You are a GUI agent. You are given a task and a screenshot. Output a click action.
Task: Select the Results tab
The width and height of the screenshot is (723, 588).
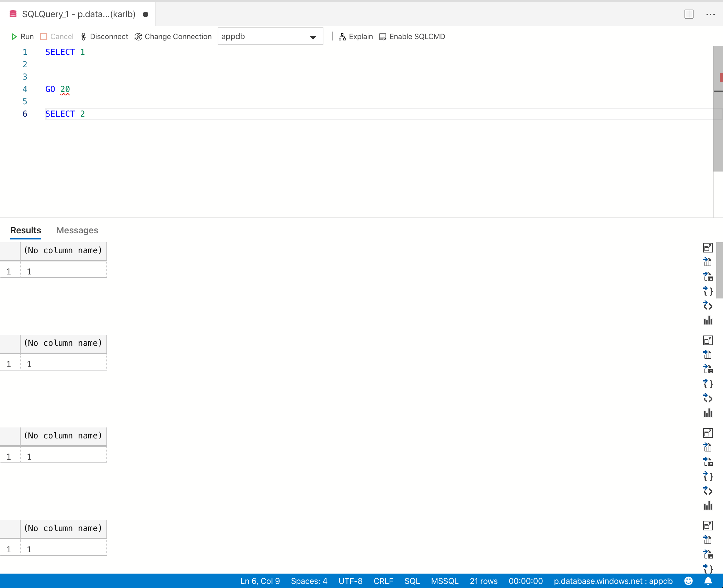(25, 230)
